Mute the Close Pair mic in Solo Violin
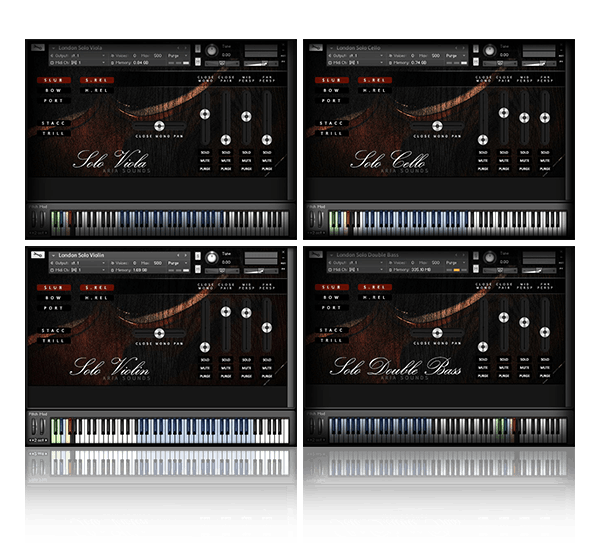 [226, 368]
